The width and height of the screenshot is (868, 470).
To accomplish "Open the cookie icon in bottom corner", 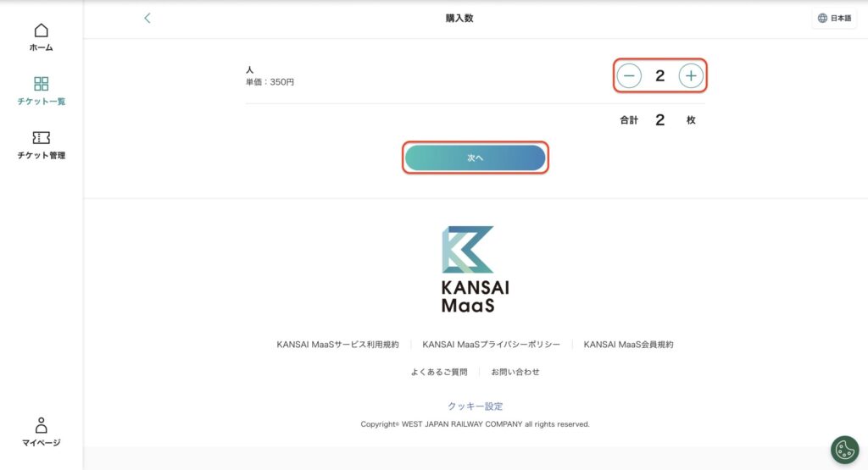I will (844, 450).
